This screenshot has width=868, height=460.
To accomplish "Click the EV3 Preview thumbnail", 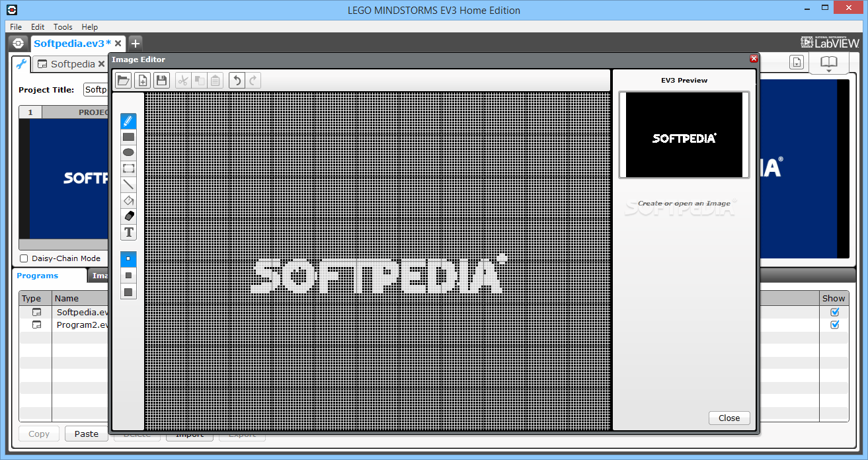I will [x=684, y=135].
